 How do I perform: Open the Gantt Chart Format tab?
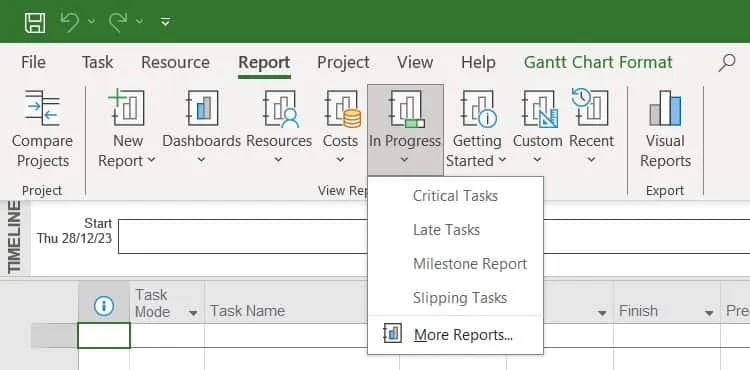pos(598,63)
